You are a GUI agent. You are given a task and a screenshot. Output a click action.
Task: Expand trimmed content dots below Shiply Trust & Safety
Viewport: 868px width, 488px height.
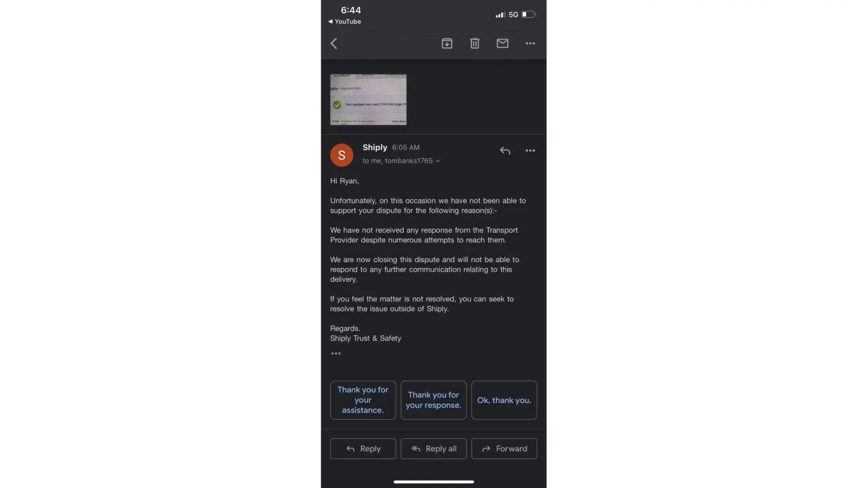[x=336, y=353]
